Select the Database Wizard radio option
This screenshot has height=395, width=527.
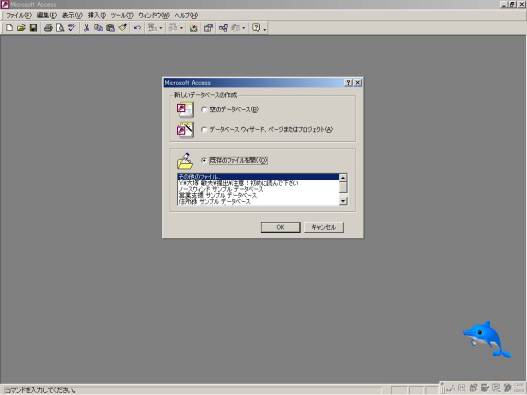pos(204,129)
